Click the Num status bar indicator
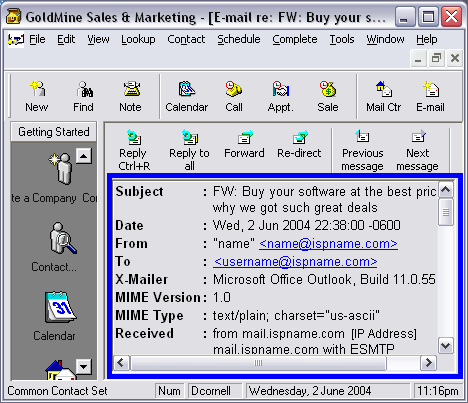 (169, 391)
